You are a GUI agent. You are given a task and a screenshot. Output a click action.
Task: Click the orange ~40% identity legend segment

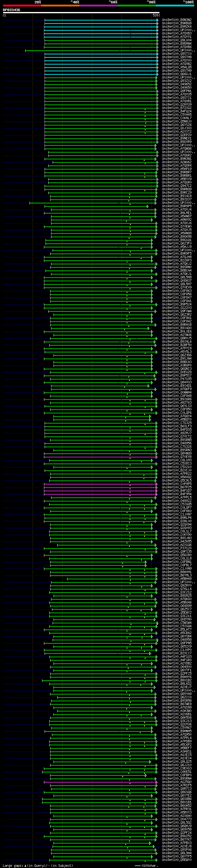60,6
